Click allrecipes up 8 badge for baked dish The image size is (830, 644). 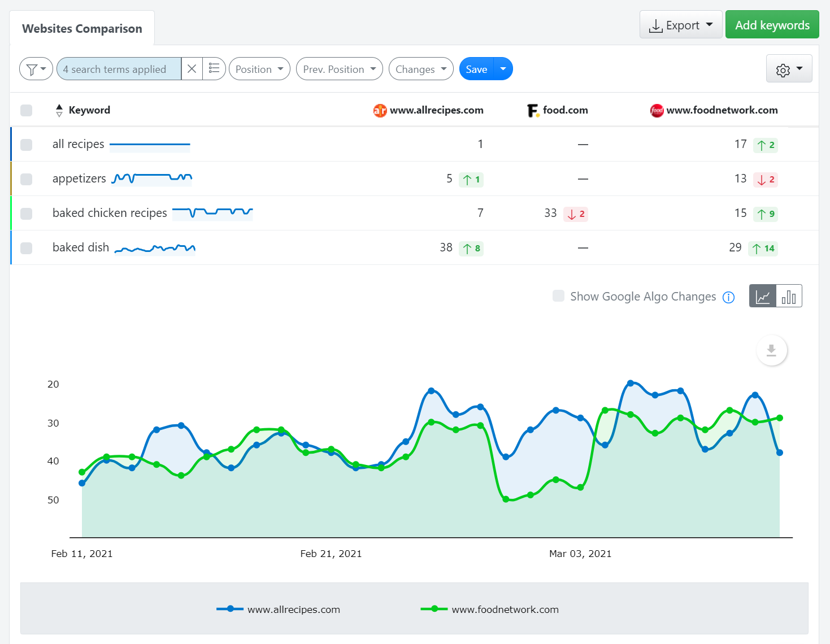click(471, 249)
